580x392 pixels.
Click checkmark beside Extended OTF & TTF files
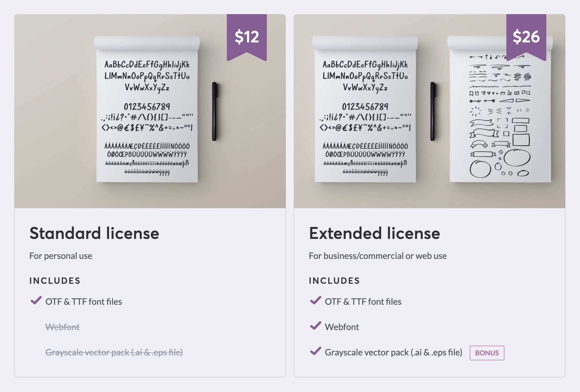coord(315,300)
